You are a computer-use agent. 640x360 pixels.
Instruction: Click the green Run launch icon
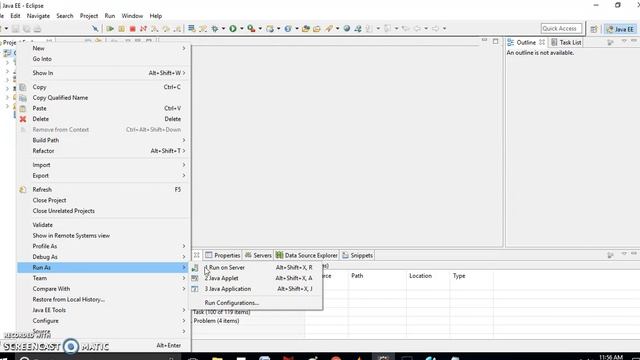coord(233,29)
